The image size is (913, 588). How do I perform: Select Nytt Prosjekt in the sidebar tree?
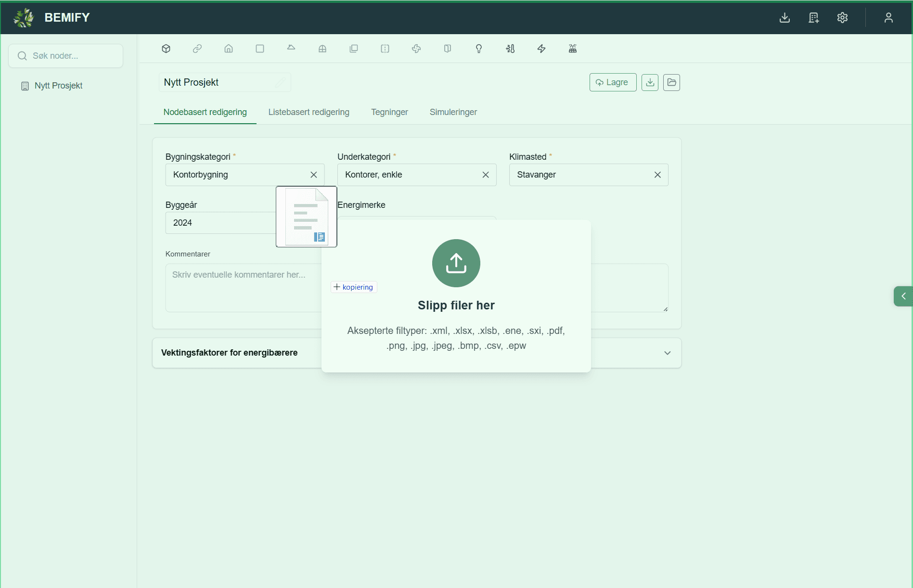(58, 86)
